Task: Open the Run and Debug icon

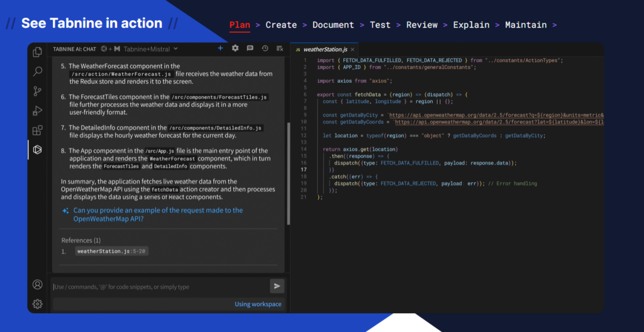Action: (x=37, y=111)
